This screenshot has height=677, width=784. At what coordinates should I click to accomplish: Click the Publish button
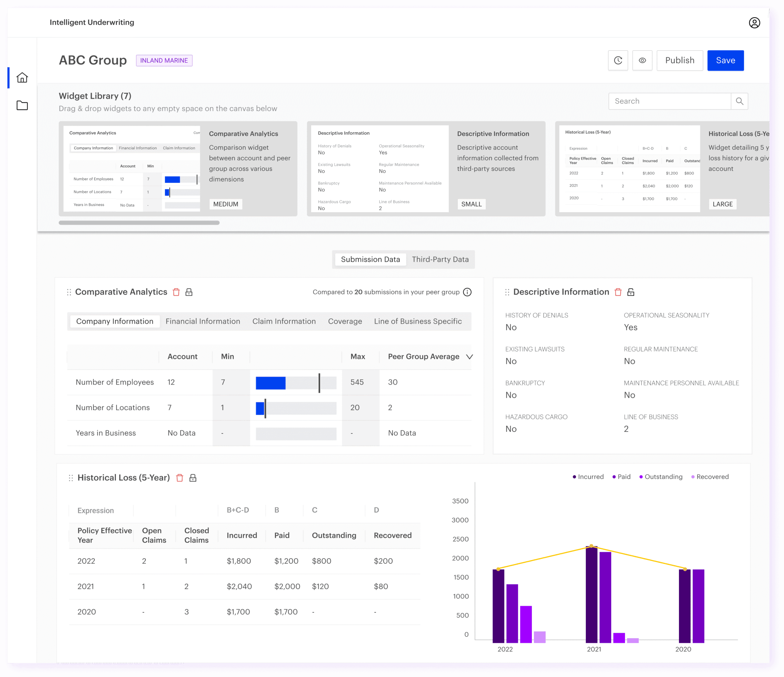[x=680, y=61]
